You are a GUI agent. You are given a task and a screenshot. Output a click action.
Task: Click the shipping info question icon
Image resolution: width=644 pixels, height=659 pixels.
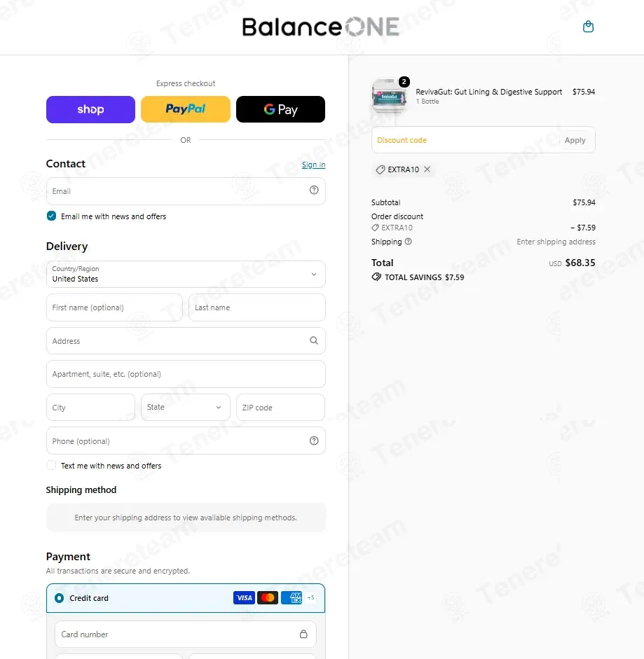[x=408, y=242]
